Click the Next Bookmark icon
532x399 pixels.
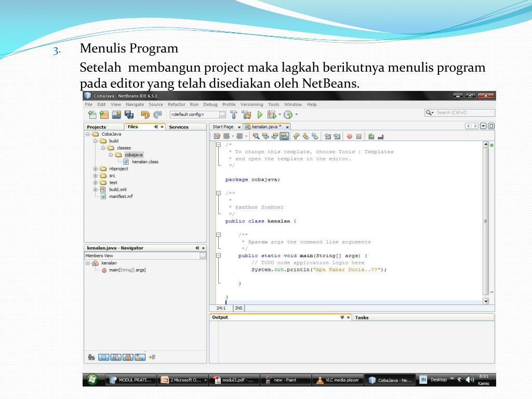click(x=305, y=137)
